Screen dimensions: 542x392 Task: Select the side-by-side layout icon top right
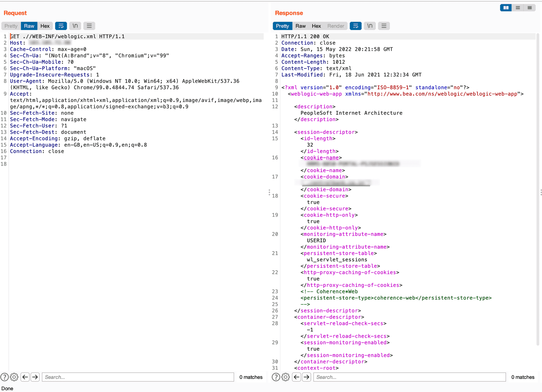506,7
